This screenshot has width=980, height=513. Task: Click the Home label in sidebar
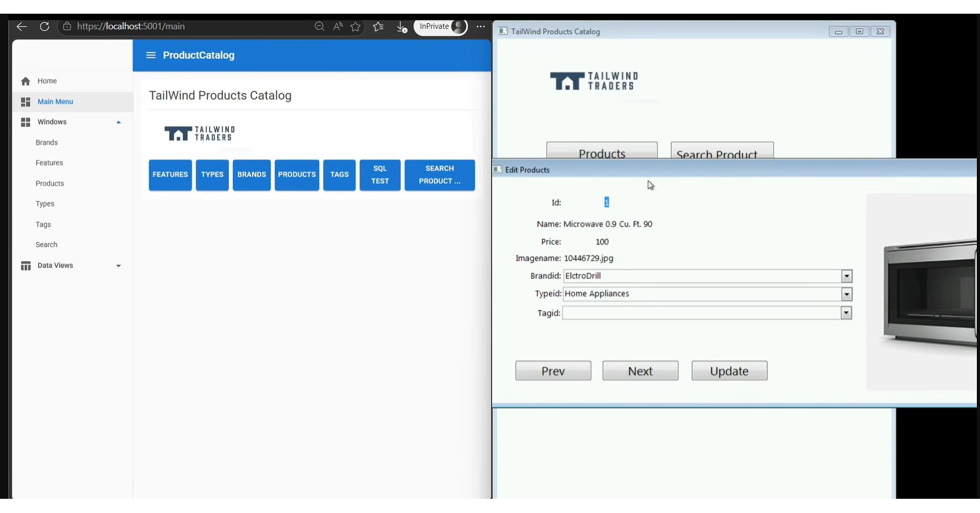pos(47,81)
